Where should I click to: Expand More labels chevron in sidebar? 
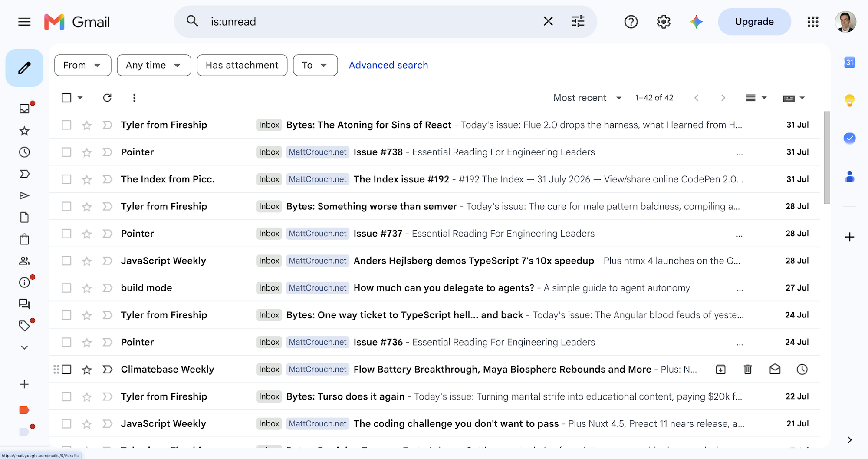(24, 347)
